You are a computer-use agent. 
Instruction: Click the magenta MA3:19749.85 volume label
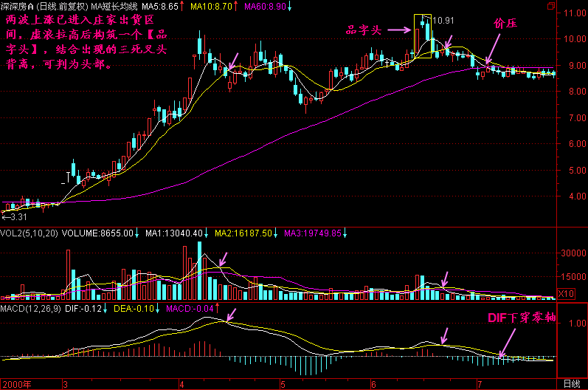tap(312, 233)
